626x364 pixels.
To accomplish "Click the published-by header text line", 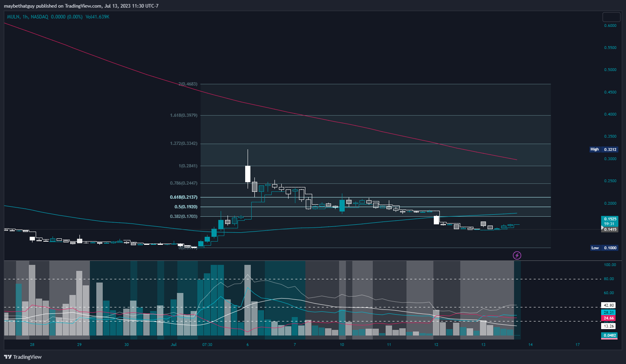I will [x=81, y=6].
